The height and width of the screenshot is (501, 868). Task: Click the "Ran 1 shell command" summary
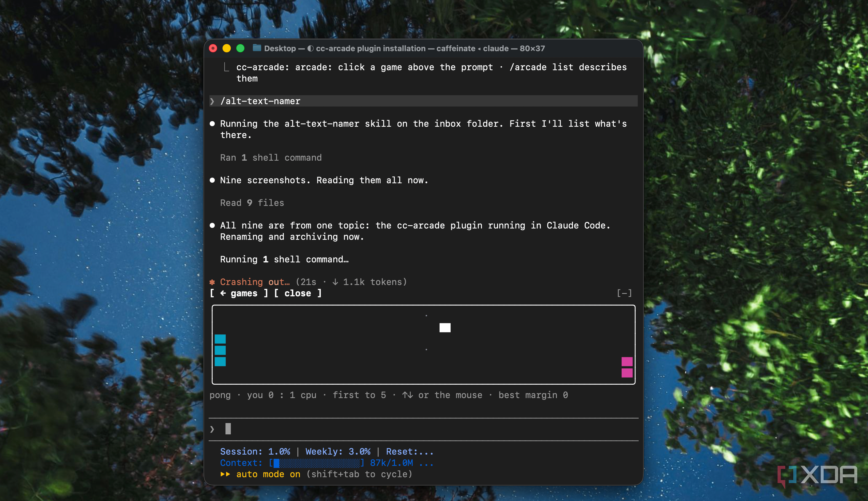click(x=271, y=158)
